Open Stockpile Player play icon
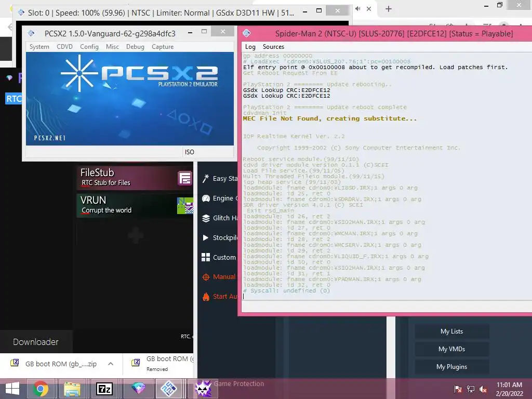Image resolution: width=532 pixels, height=399 pixels. (205, 237)
